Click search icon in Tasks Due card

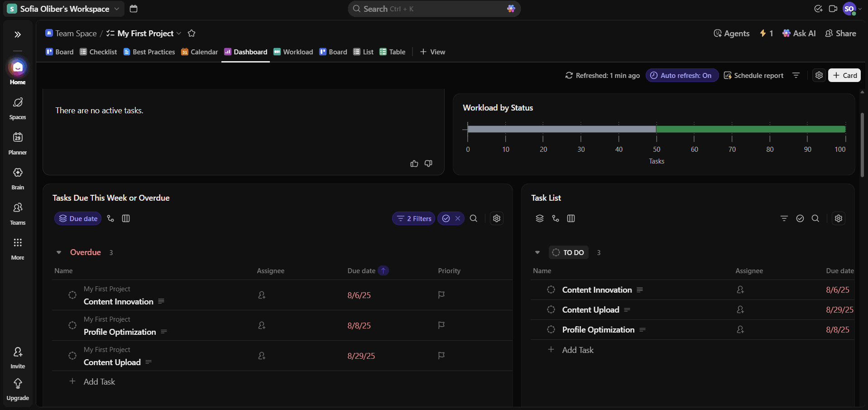click(x=474, y=218)
